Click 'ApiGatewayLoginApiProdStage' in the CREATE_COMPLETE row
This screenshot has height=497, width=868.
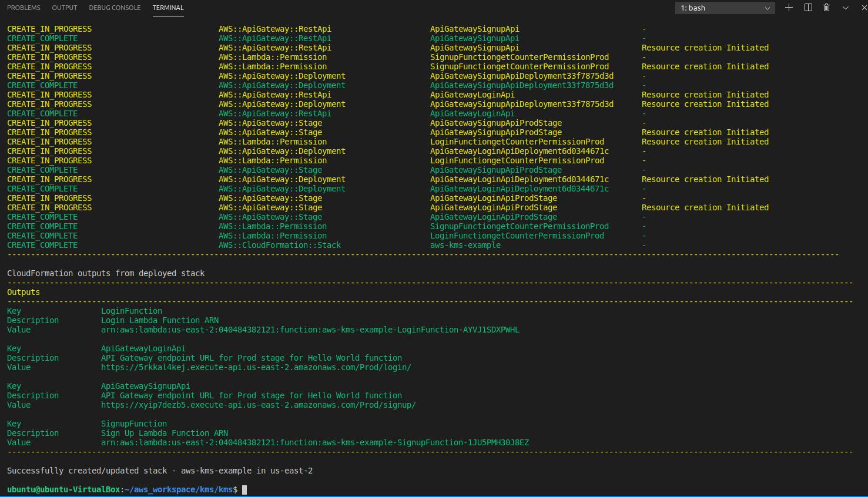point(494,217)
